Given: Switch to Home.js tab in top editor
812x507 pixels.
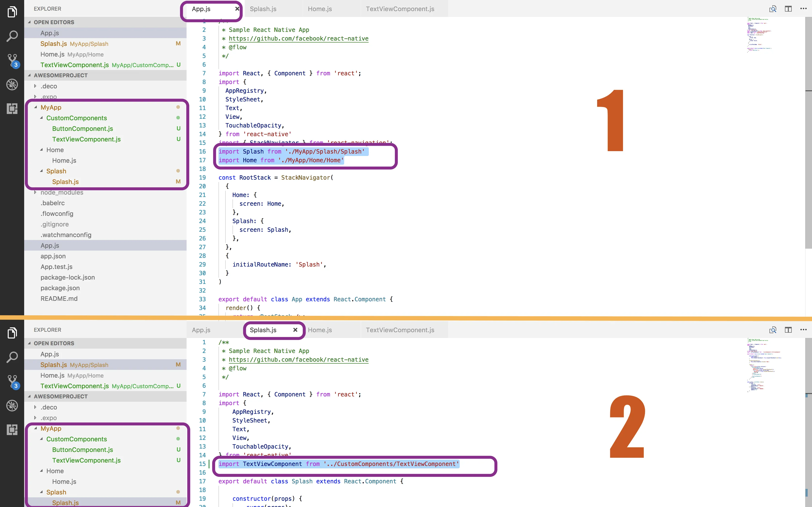Looking at the screenshot, I should coord(320,9).
